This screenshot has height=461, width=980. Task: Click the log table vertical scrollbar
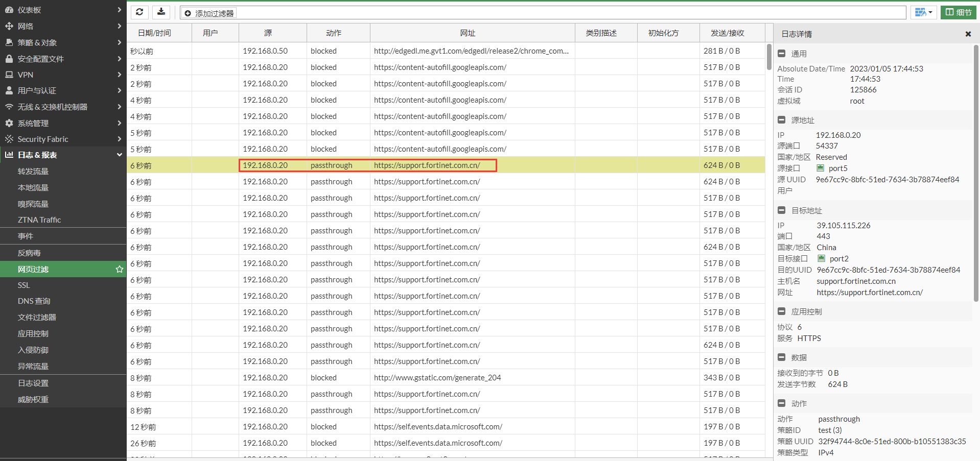(769, 57)
